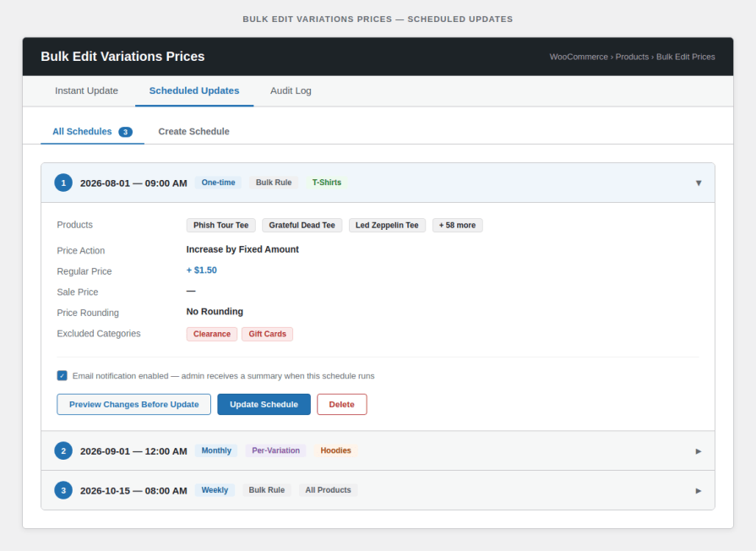Image resolution: width=756 pixels, height=551 pixels.
Task: Delete schedule 1 with Delete button
Action: click(341, 404)
